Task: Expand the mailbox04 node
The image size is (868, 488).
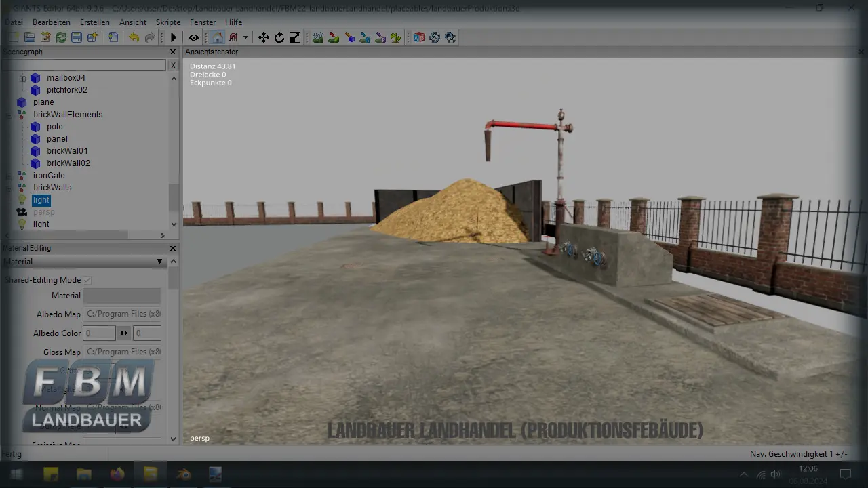Action: tap(22, 78)
